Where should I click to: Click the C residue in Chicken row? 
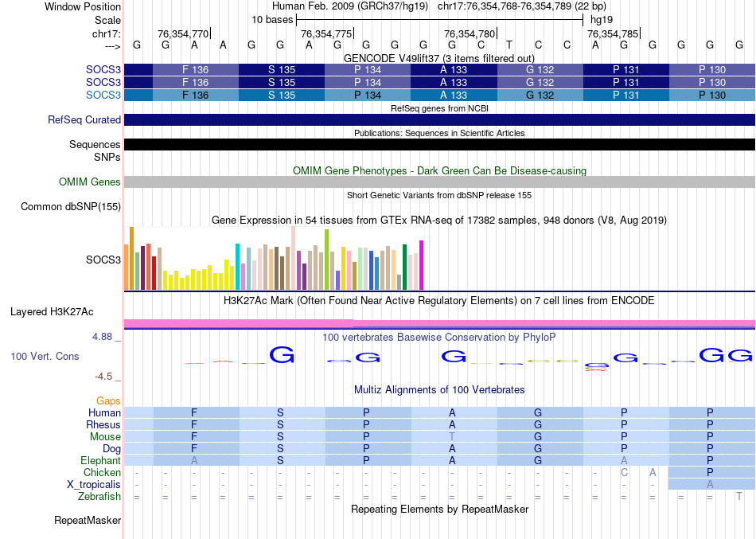tap(624, 472)
